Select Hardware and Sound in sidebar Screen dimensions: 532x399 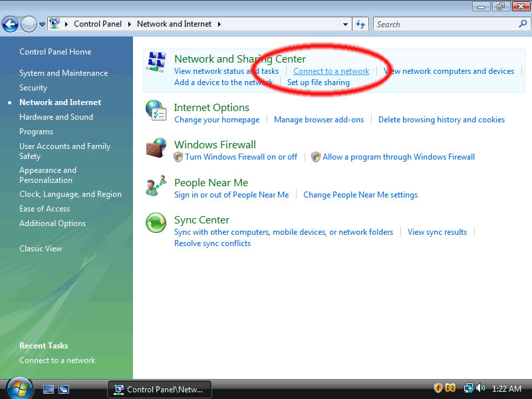(x=56, y=117)
